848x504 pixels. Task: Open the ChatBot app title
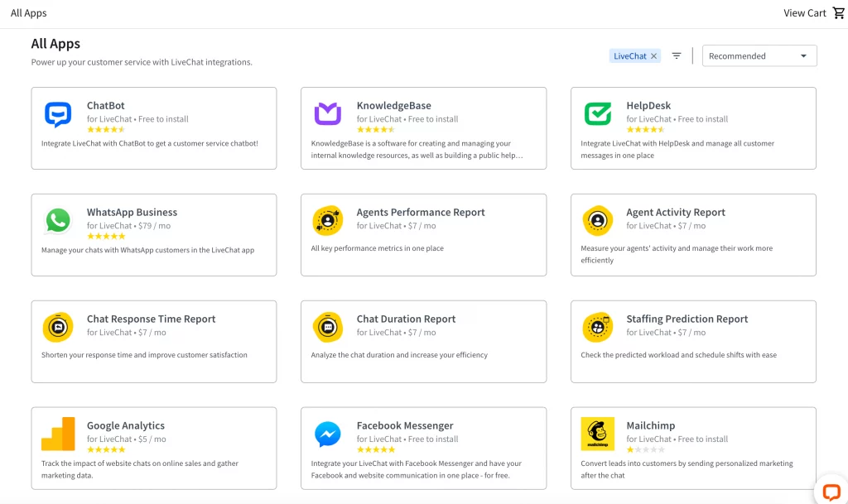105,105
